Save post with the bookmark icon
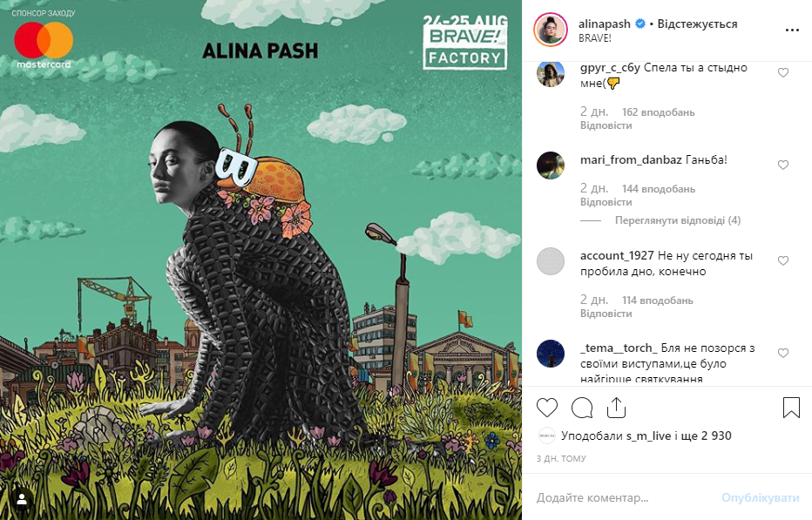Image resolution: width=812 pixels, height=520 pixels. [x=791, y=408]
